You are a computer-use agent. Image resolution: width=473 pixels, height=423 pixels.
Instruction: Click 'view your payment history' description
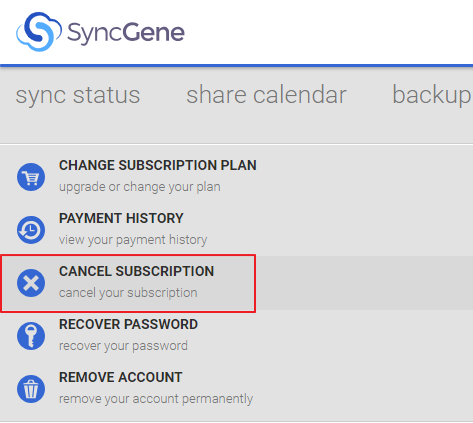click(133, 240)
